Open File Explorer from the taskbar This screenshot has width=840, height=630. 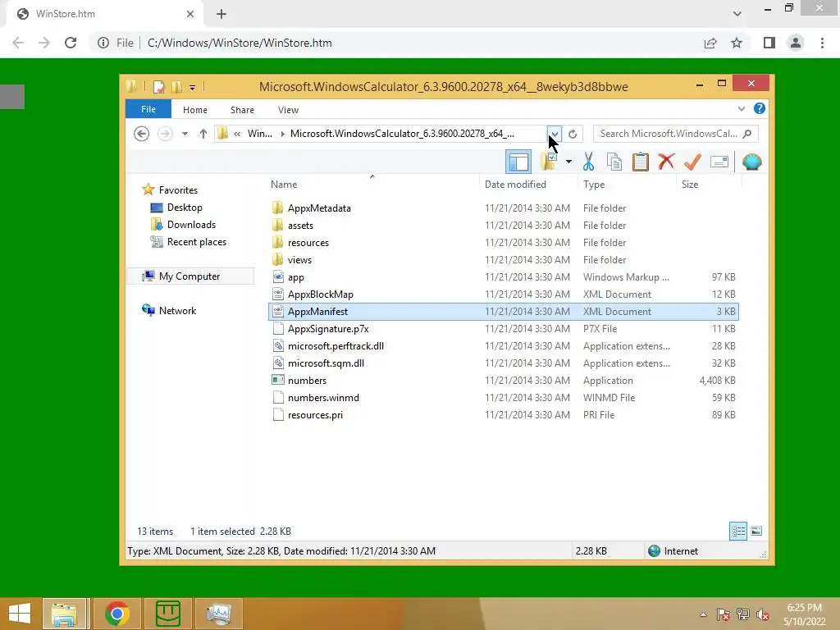[x=64, y=614]
